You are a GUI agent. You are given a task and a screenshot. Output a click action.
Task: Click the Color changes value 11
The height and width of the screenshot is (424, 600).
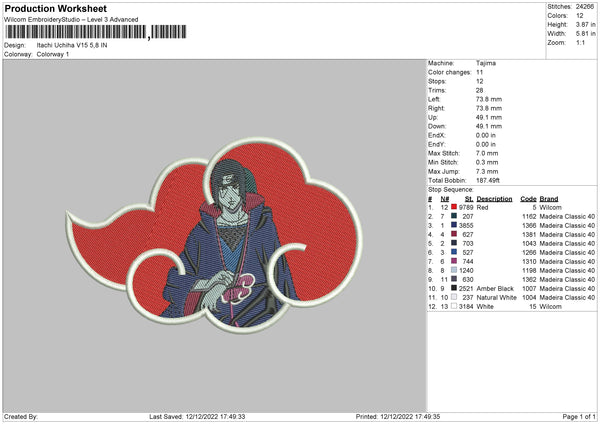click(479, 72)
